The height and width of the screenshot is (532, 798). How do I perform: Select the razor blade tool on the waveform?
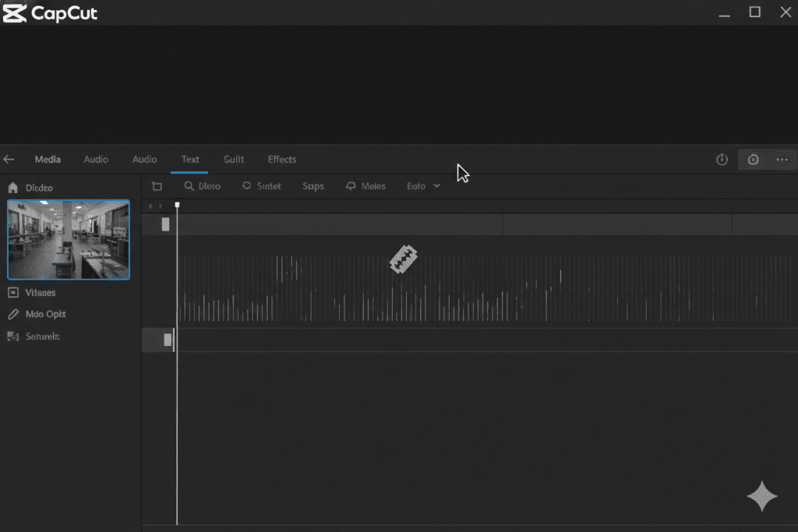403,258
